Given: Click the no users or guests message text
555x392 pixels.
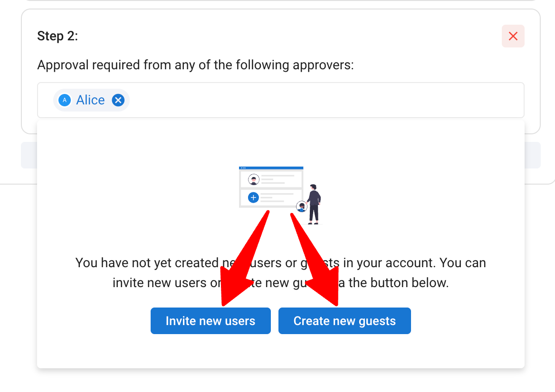Looking at the screenshot, I should (x=281, y=272).
